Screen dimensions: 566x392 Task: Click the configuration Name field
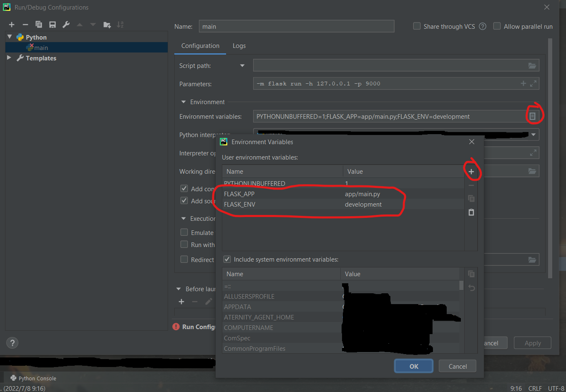point(297,26)
